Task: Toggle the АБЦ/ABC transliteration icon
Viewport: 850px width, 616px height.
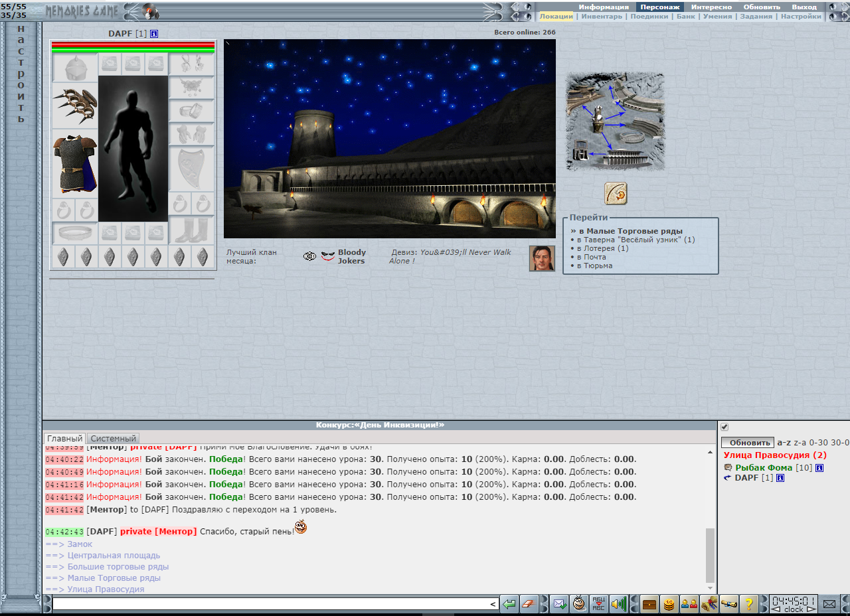Action: click(x=598, y=604)
